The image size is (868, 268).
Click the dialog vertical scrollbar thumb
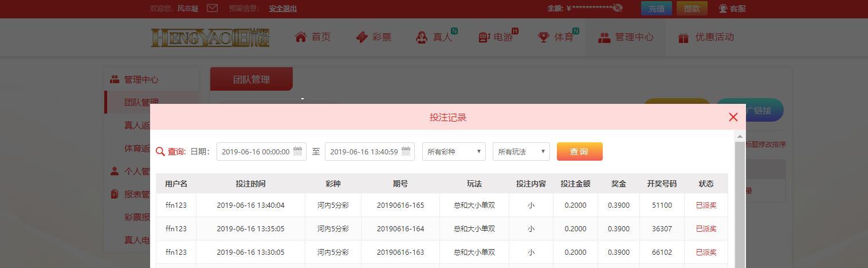pos(740,204)
